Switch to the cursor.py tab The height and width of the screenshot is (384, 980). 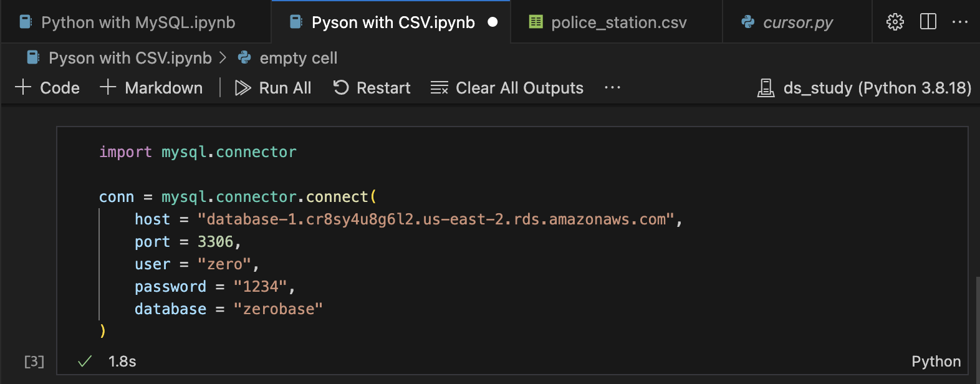click(797, 22)
